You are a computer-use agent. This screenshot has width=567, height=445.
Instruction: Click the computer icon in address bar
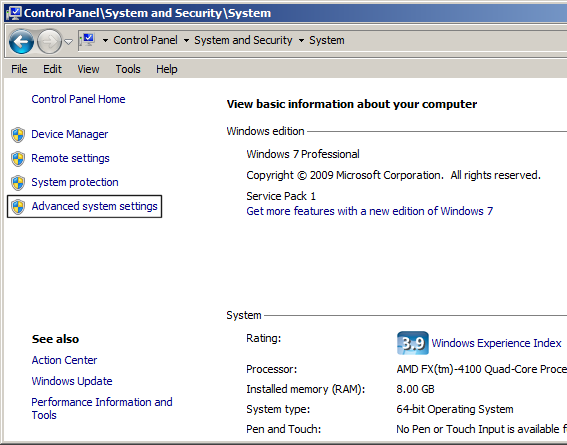pyautogui.click(x=88, y=39)
